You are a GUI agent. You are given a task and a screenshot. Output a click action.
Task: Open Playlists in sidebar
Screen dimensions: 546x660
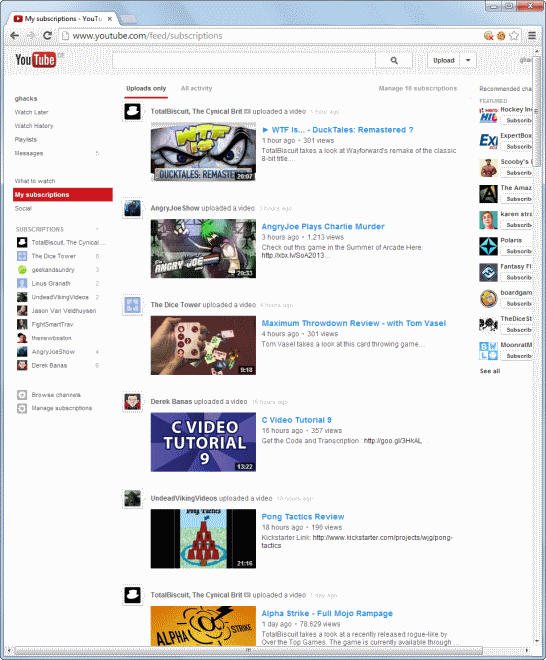click(26, 140)
